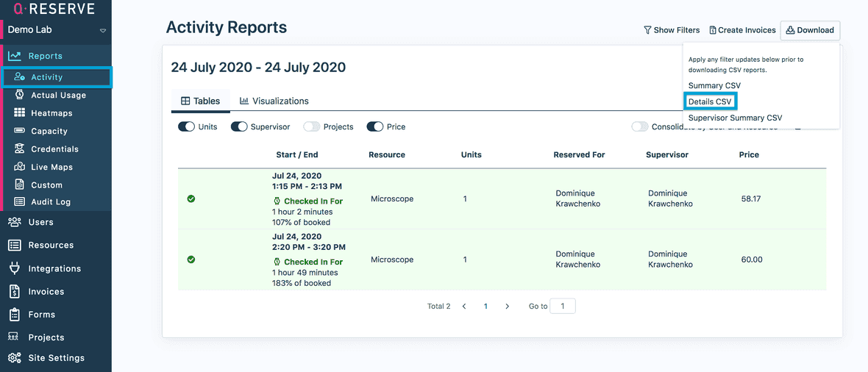Click the Credentials badge icon
The width and height of the screenshot is (868, 372).
pyautogui.click(x=19, y=149)
